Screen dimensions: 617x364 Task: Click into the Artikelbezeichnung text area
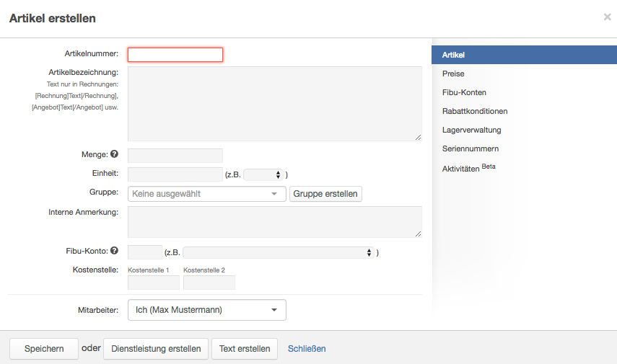(275, 104)
